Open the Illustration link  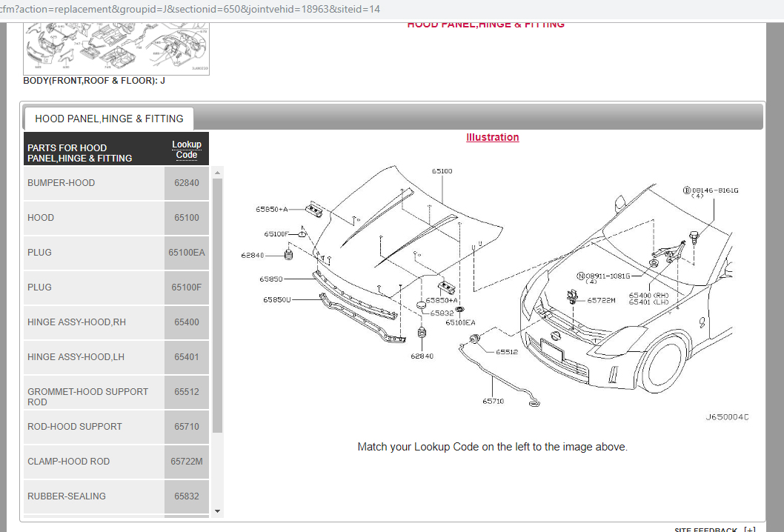point(492,137)
